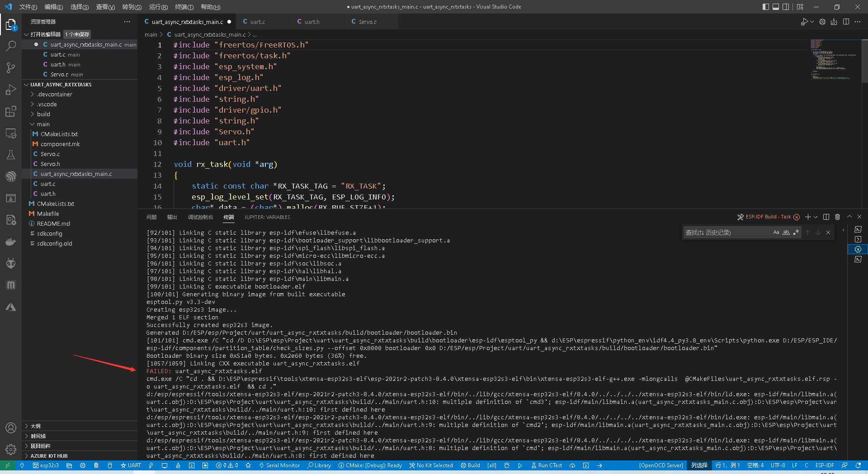Toggle column selection mode 列选择
The width and height of the screenshot is (868, 474).
click(x=699, y=465)
